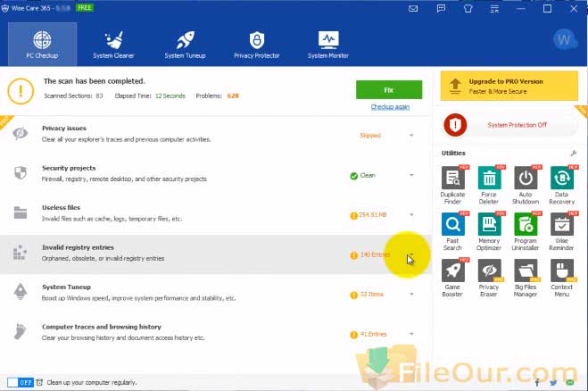Launch the Data Recovery utility

[562, 185]
